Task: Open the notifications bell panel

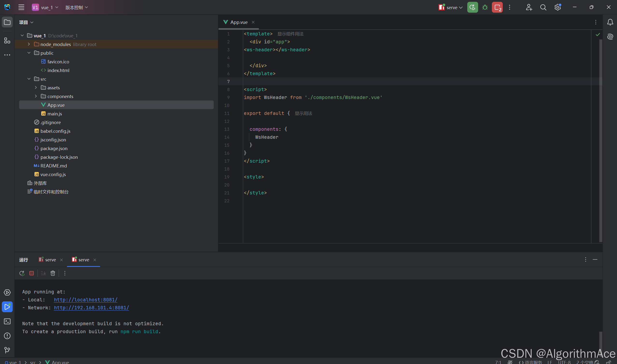Action: [x=610, y=22]
